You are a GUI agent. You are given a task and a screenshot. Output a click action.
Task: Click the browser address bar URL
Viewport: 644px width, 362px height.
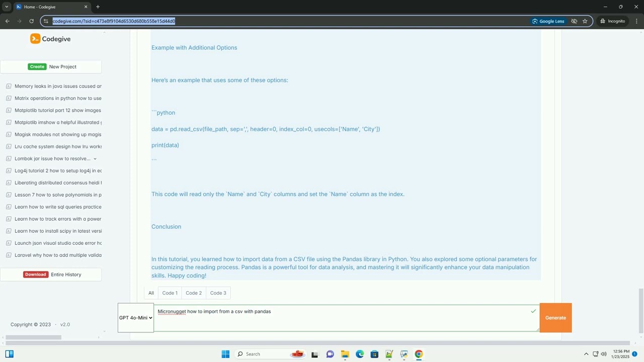click(114, 21)
